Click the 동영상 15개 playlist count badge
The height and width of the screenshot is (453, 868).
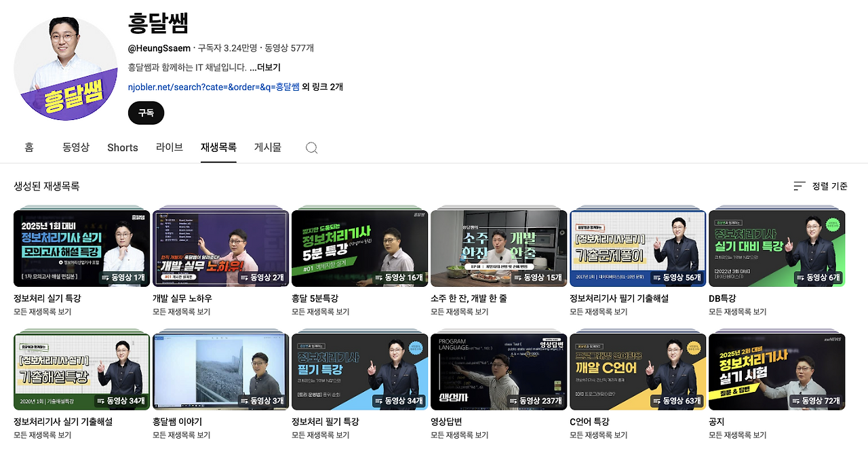(538, 277)
